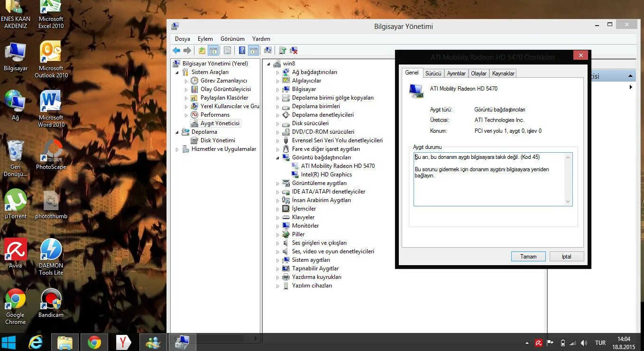Click the device status box scroll down arrow
The height and width of the screenshot is (351, 644).
568,202
